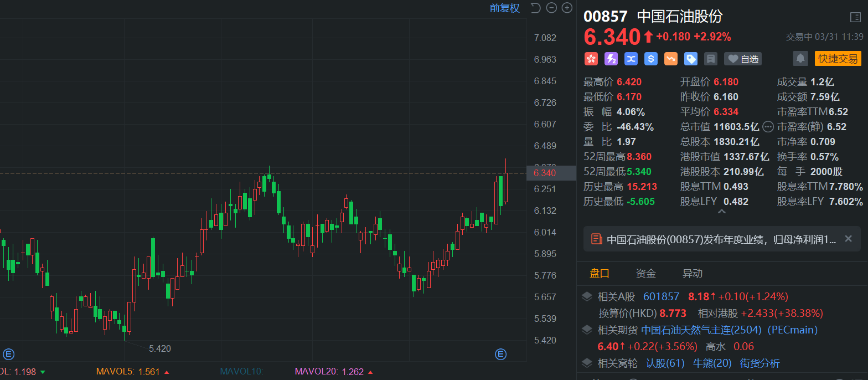This screenshot has width=868, height=380.
Task: Click the layers icon beside 相关A股
Action: click(x=587, y=296)
